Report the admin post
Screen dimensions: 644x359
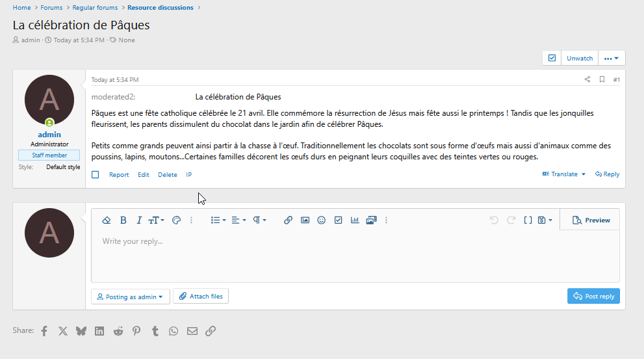119,175
